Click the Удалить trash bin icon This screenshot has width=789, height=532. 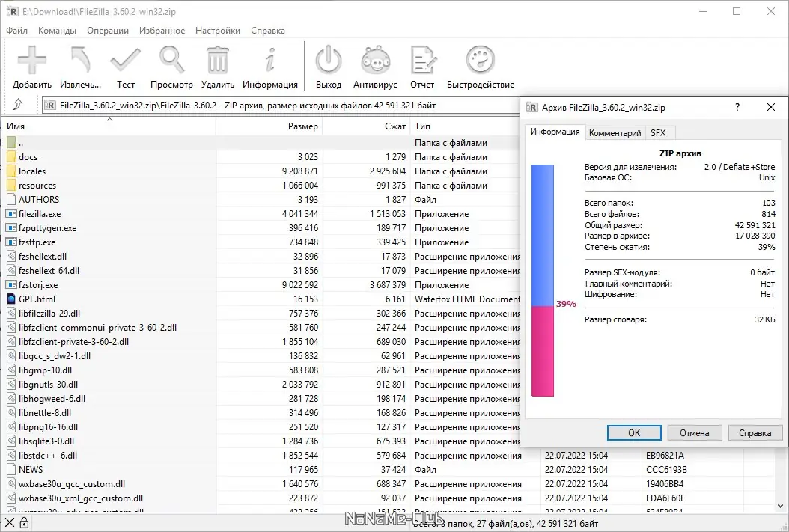pyautogui.click(x=217, y=61)
